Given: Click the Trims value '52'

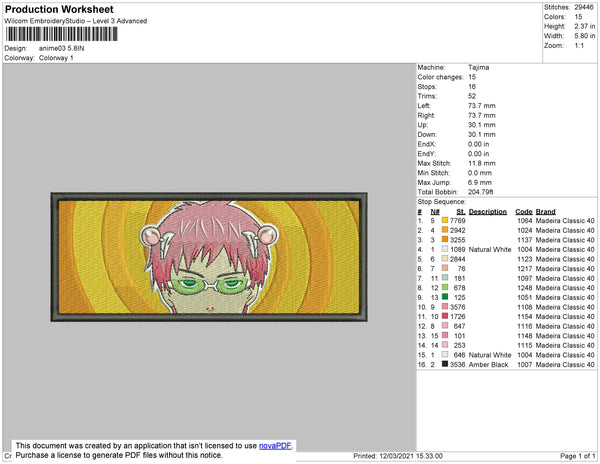Looking at the screenshot, I should click(472, 96).
